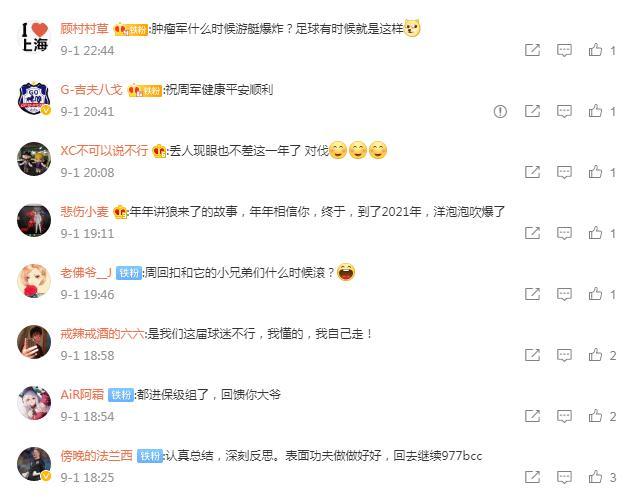Open username link G-吉夫八戈
Screen dimensions: 635x498
(91, 89)
